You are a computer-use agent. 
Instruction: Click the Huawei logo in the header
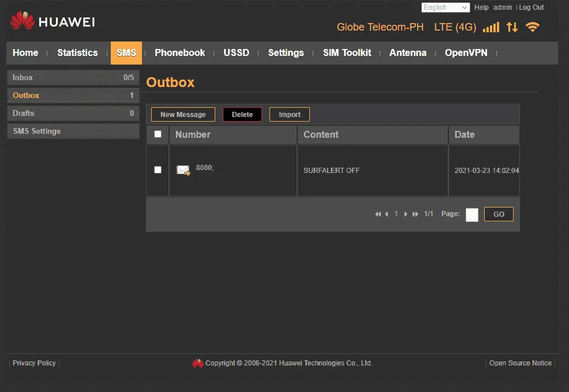click(53, 21)
